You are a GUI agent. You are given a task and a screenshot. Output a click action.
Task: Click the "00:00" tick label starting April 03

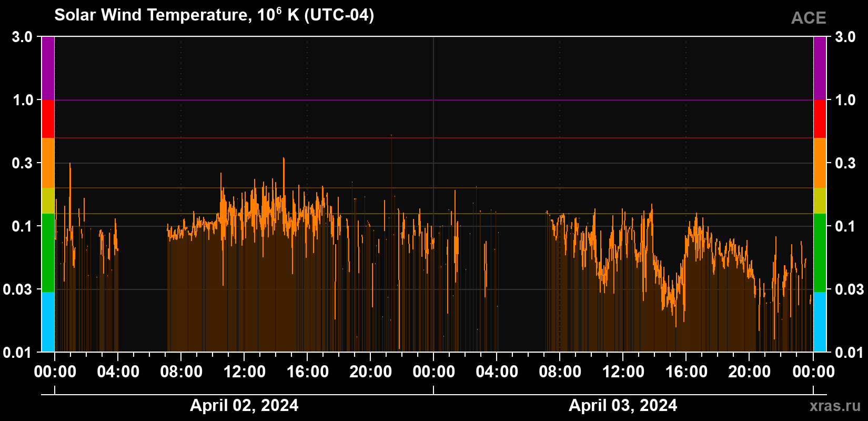point(434,372)
